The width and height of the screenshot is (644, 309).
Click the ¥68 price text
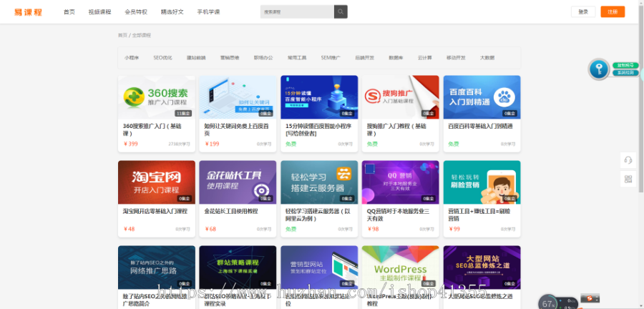[210, 229]
